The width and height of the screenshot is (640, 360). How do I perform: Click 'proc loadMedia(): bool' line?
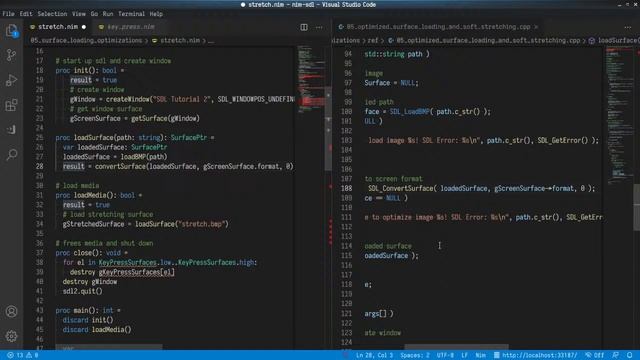point(98,196)
